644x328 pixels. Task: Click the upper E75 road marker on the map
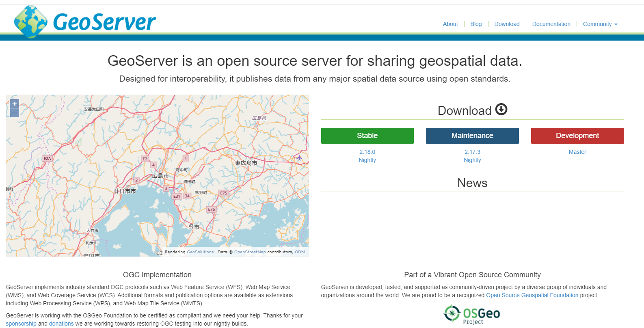click(x=224, y=193)
